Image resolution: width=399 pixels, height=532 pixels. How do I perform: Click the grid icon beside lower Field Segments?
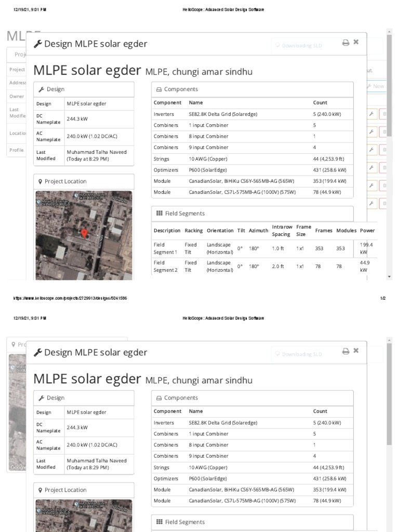tap(159, 522)
